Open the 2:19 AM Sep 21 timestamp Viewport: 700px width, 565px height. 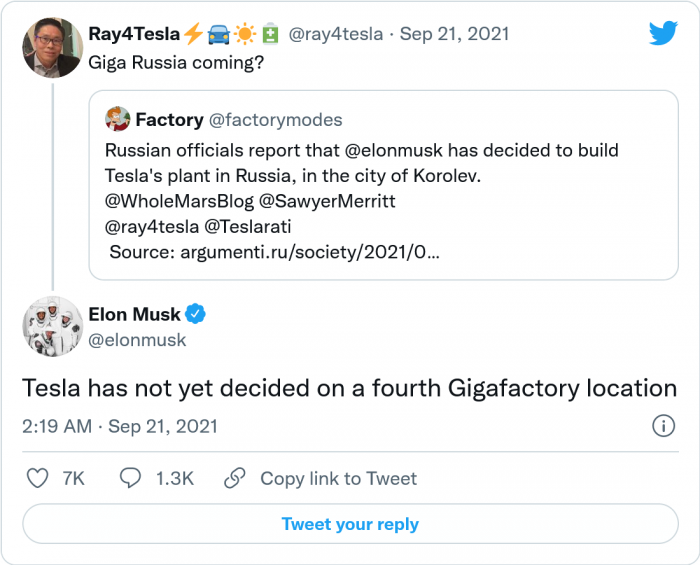pos(120,426)
